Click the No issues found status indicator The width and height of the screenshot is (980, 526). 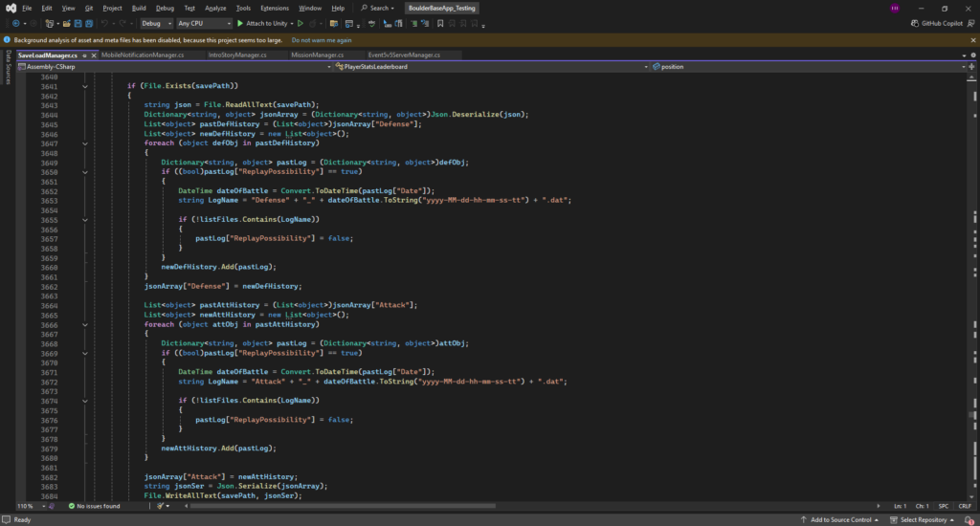pos(94,506)
